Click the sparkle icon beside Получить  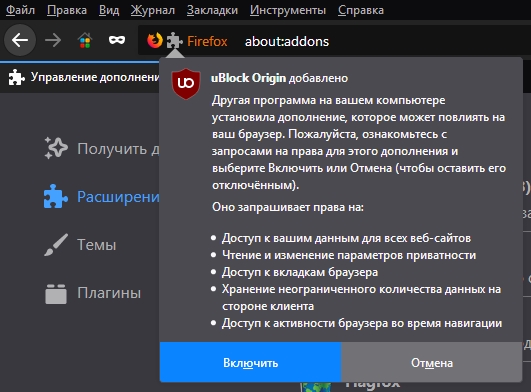pyautogui.click(x=56, y=148)
